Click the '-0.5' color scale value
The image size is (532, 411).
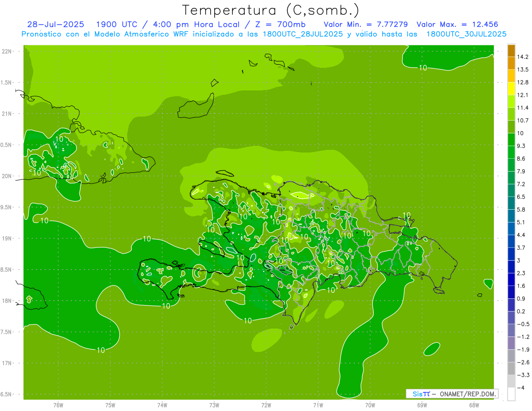click(x=523, y=324)
